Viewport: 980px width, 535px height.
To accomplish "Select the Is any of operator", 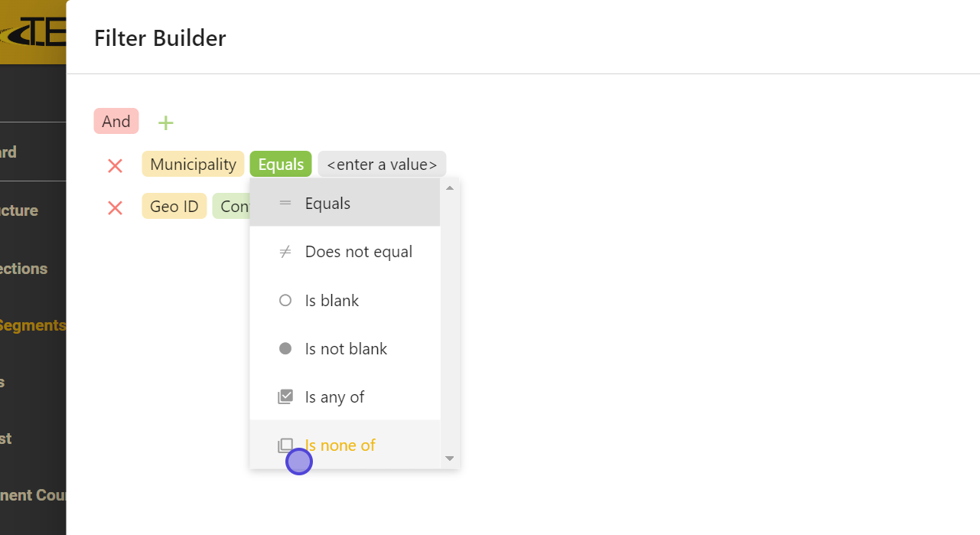I will 334,397.
